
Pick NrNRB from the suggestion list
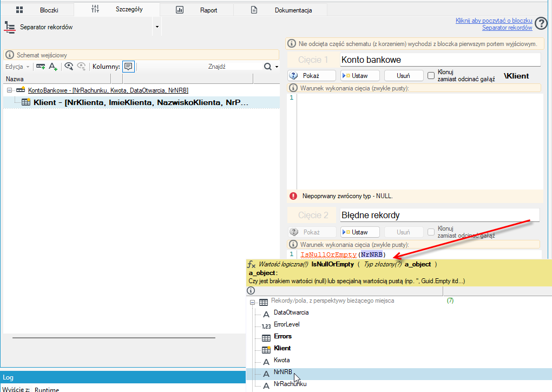pos(283,372)
